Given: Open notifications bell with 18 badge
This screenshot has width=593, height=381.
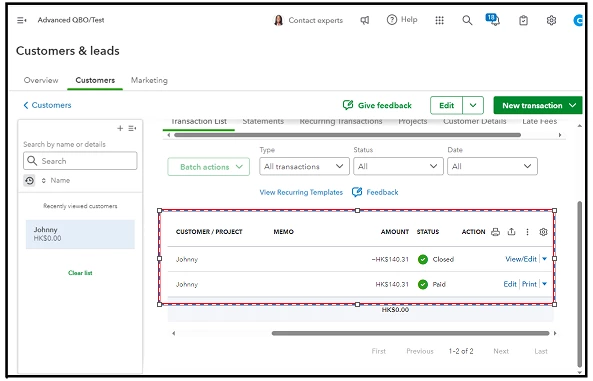Looking at the screenshot, I should [x=492, y=19].
